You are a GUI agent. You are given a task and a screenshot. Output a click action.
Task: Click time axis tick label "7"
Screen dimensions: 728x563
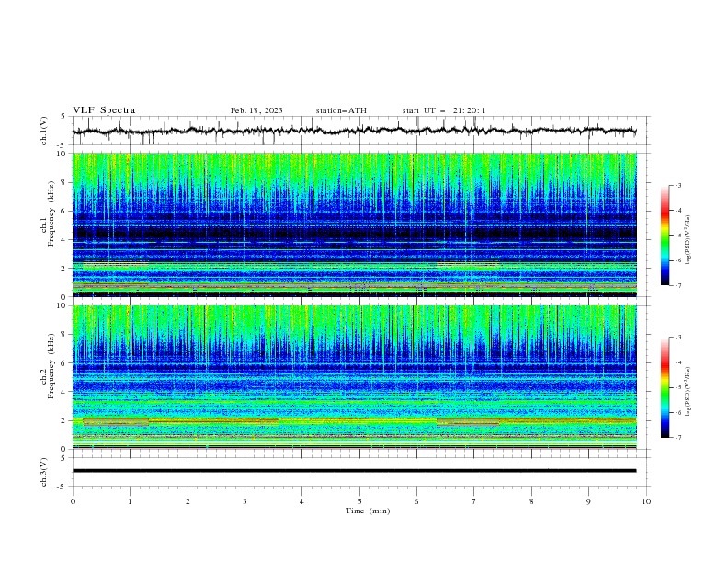coord(474,501)
